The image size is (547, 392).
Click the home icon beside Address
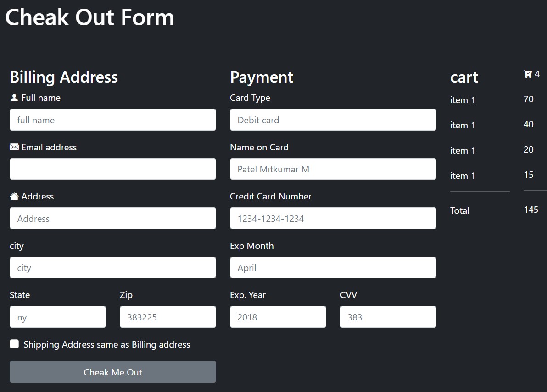tap(14, 196)
